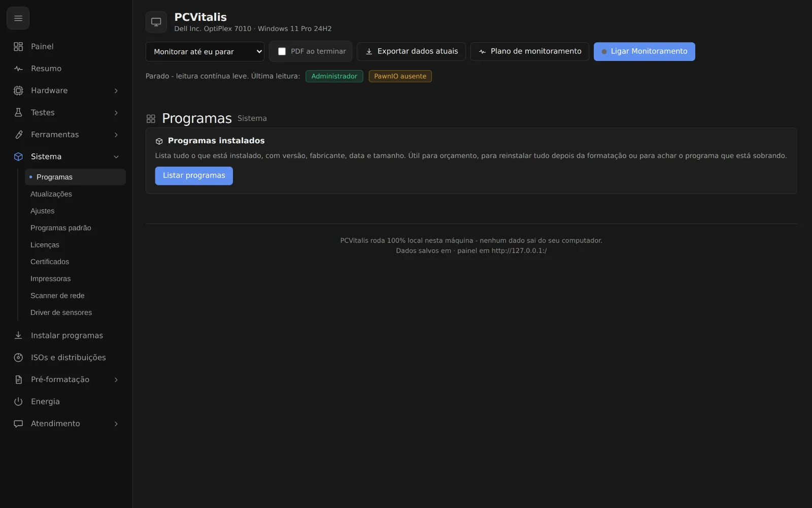Click the Hardware chip icon
812x508 pixels.
18,90
